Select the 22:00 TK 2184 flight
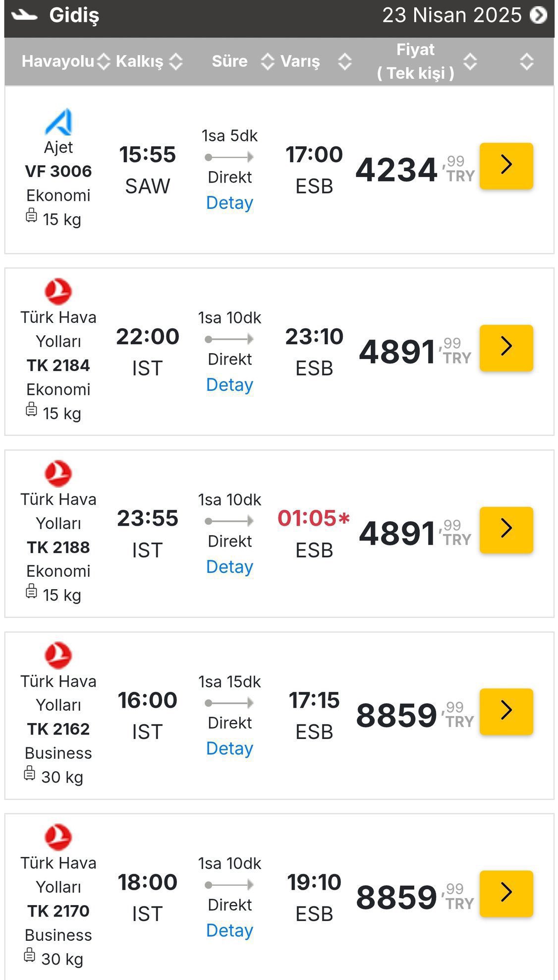The height and width of the screenshot is (980, 558). pyautogui.click(x=506, y=348)
